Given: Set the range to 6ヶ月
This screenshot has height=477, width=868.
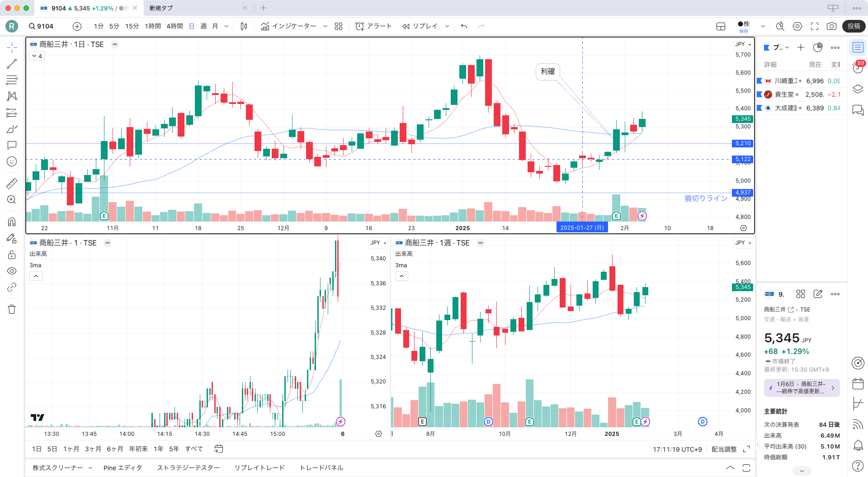Looking at the screenshot, I should point(115,449).
